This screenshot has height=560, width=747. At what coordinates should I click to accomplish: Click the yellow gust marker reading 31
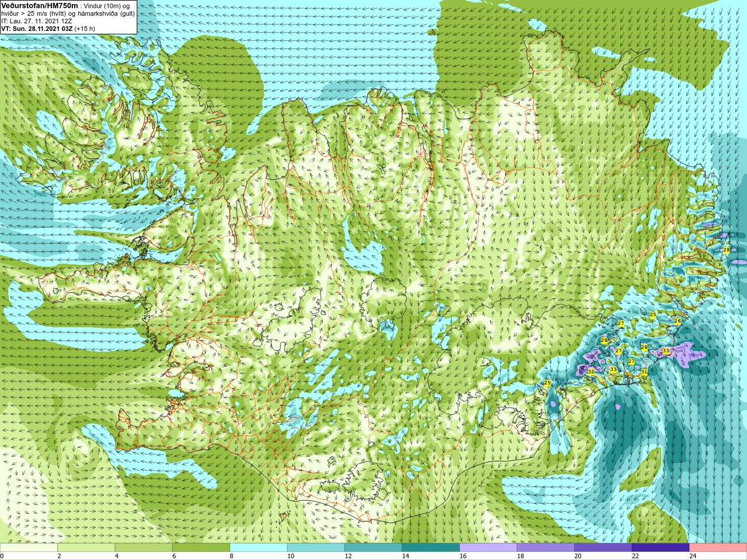(644, 372)
